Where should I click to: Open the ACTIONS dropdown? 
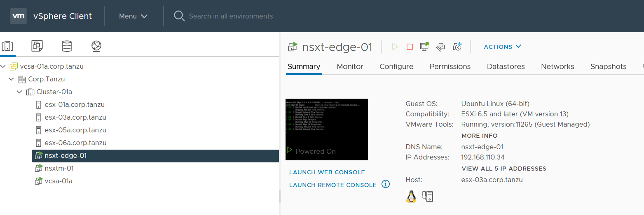[503, 46]
